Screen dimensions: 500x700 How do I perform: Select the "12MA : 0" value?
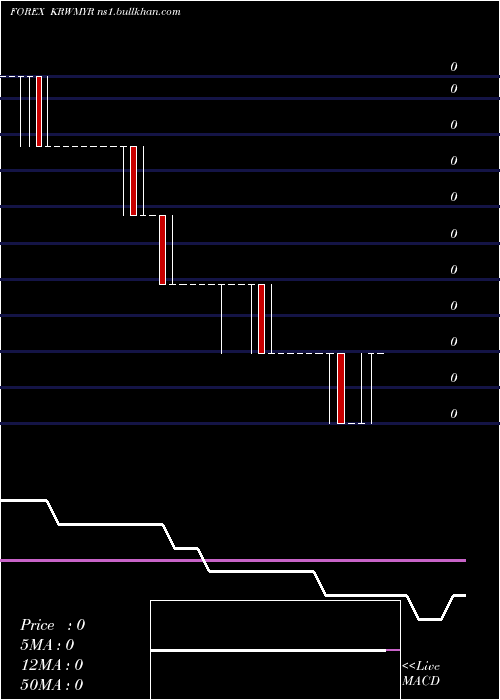[x=52, y=665]
